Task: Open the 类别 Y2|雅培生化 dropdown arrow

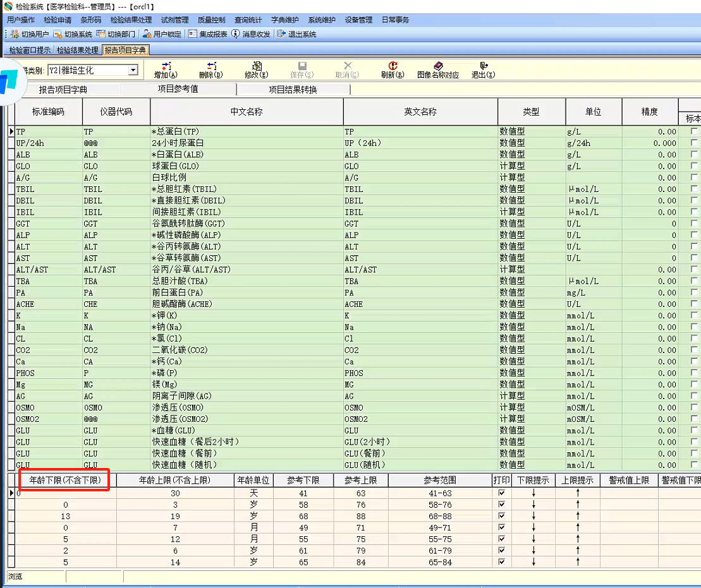Action: (133, 70)
